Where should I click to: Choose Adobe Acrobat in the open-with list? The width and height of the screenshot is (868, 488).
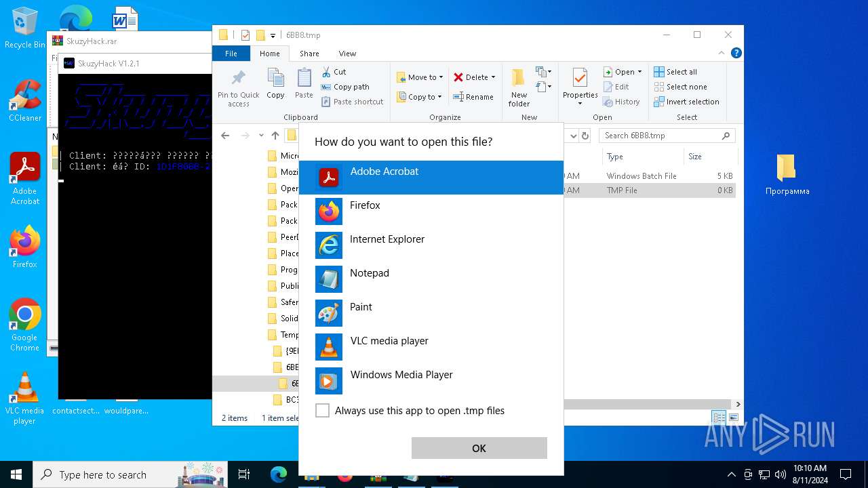(431, 178)
